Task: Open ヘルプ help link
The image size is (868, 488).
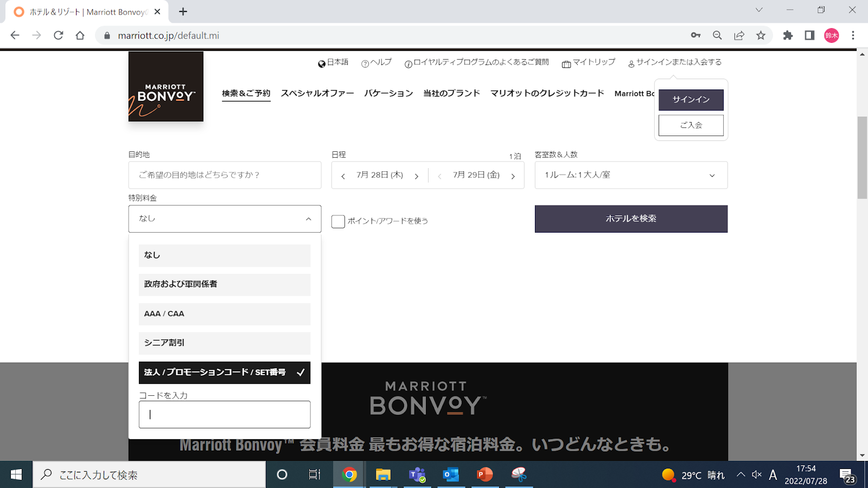Action: (x=376, y=62)
